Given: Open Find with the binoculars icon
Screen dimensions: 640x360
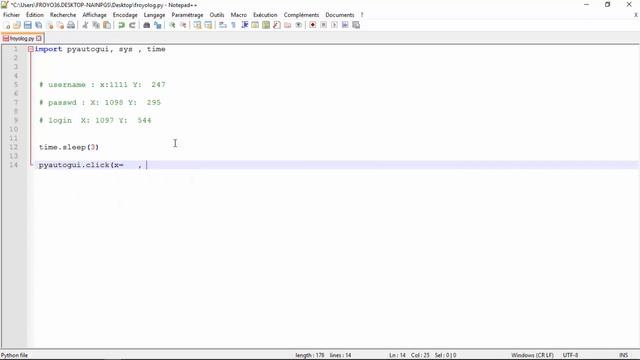Looking at the screenshot, I should tap(147, 25).
